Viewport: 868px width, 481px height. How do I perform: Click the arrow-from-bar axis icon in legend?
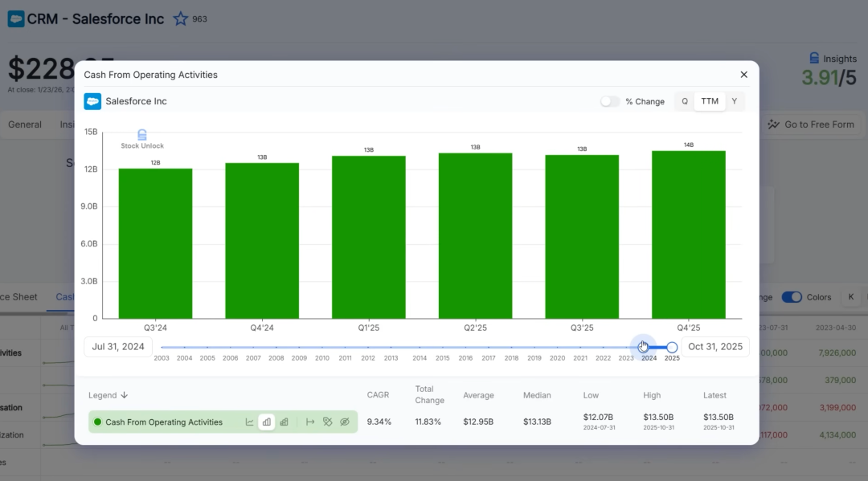tap(310, 422)
